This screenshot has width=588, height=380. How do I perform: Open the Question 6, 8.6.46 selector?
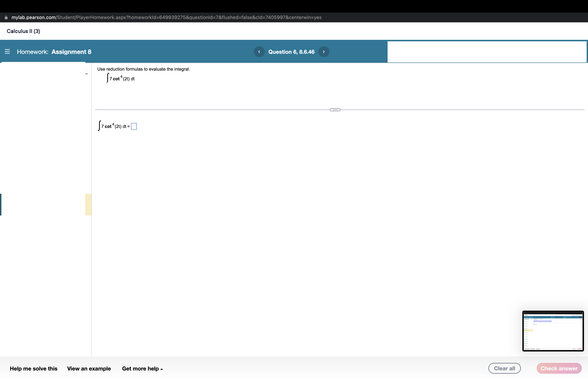point(291,52)
